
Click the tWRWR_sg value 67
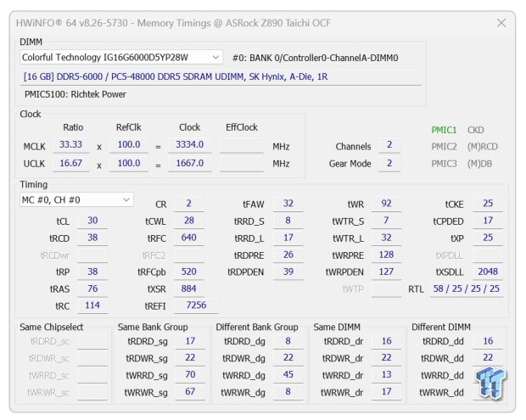(x=190, y=392)
